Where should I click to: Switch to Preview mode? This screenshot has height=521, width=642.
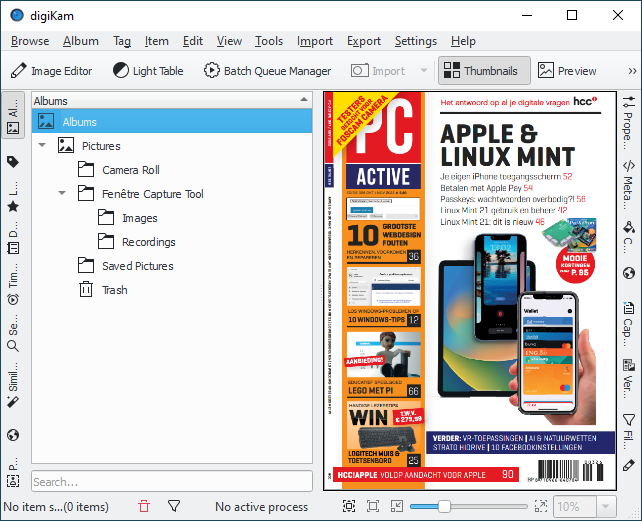point(567,71)
